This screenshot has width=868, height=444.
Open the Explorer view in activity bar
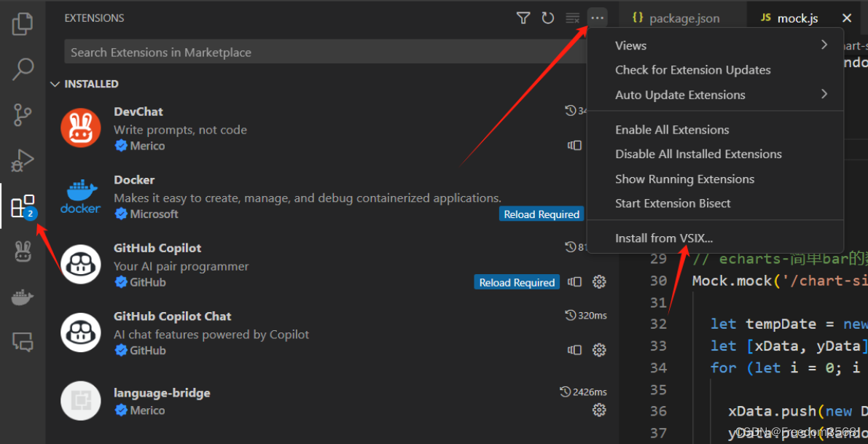tap(23, 26)
